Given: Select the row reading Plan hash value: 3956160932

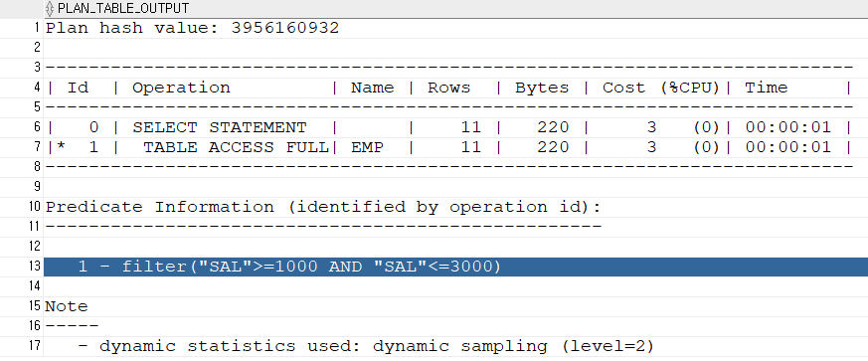Looking at the screenshot, I should (455, 28).
